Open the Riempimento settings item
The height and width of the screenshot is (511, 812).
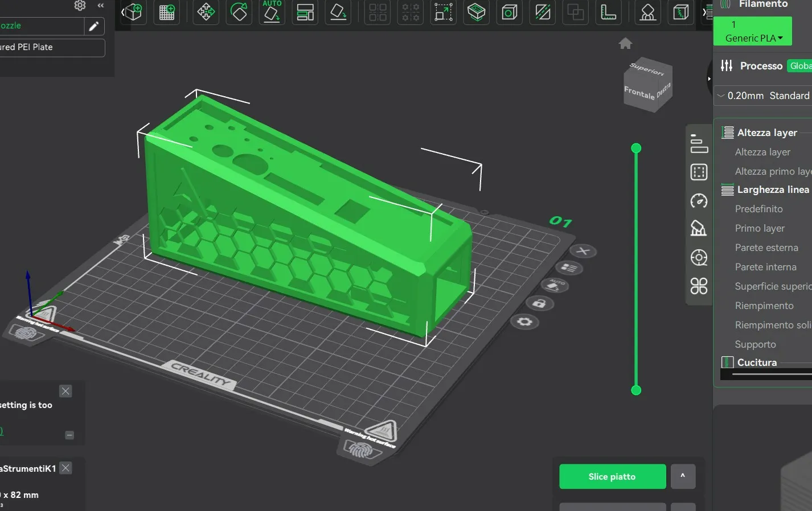[764, 306]
